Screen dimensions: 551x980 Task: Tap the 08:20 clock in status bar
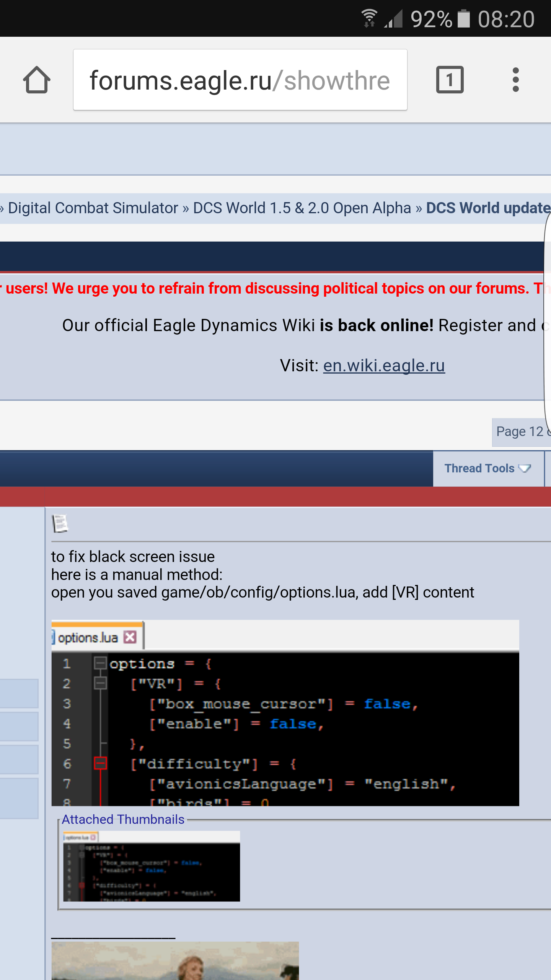(x=506, y=19)
